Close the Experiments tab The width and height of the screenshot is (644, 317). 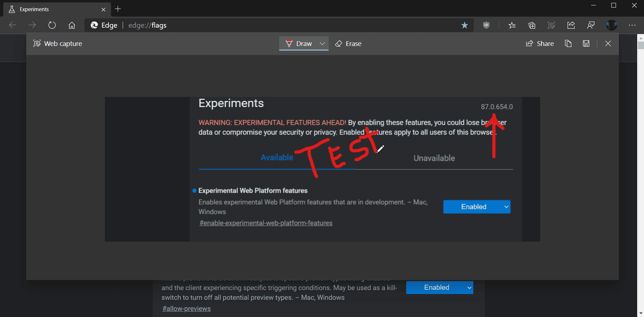[103, 9]
